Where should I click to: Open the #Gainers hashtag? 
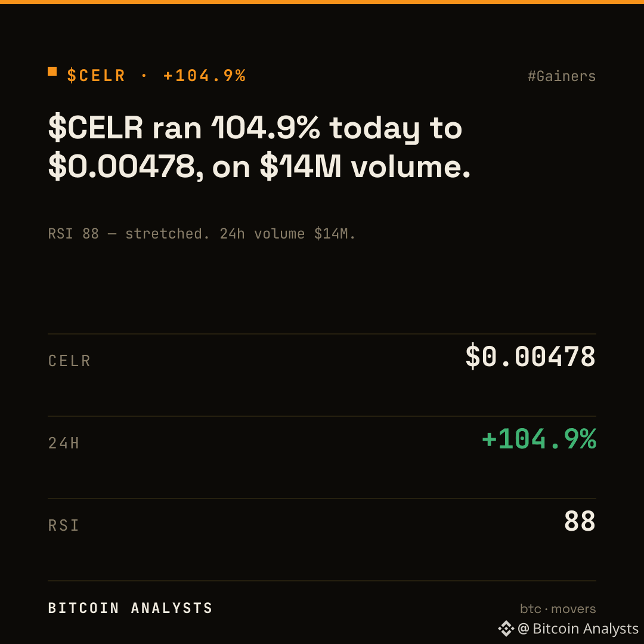(562, 76)
